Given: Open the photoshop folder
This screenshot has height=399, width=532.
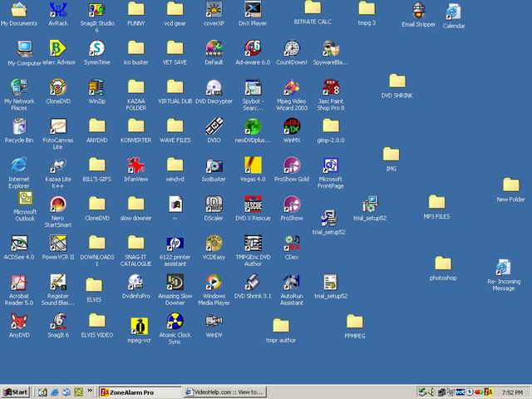Looking at the screenshot, I should (443, 264).
